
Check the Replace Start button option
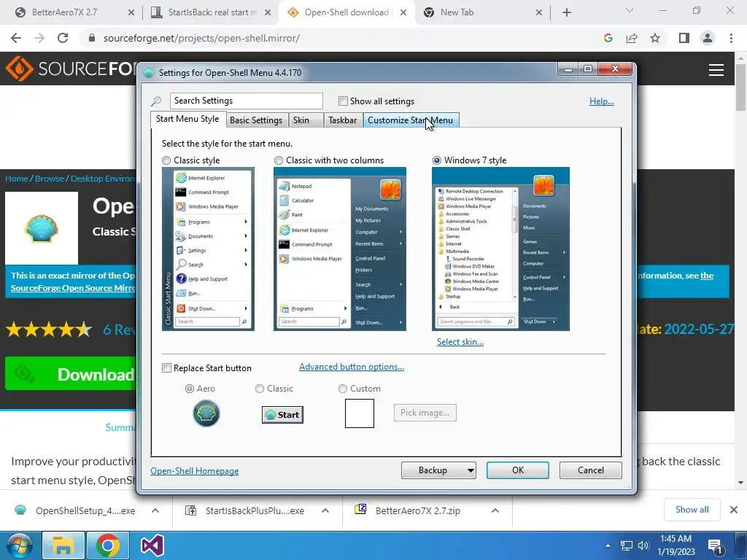click(166, 367)
